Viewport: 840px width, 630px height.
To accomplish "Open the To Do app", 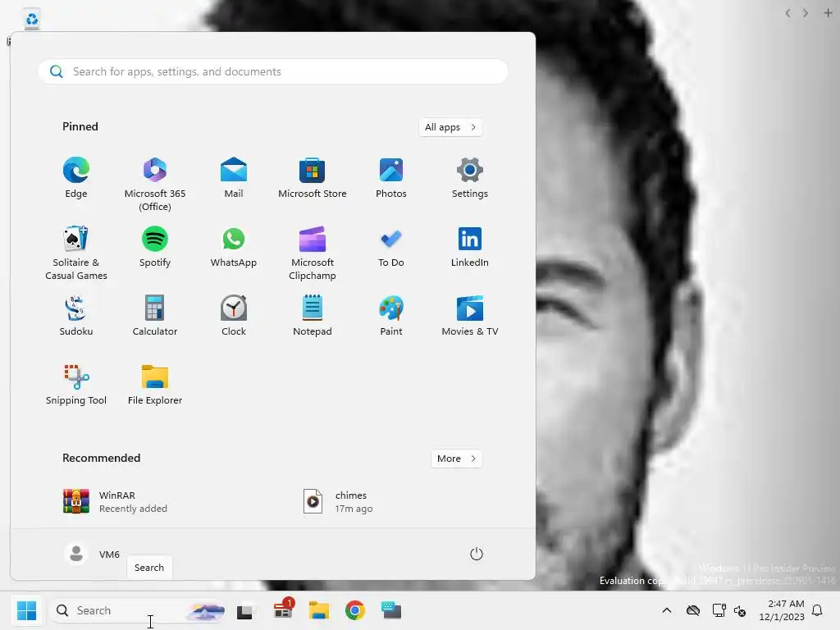I will (391, 246).
